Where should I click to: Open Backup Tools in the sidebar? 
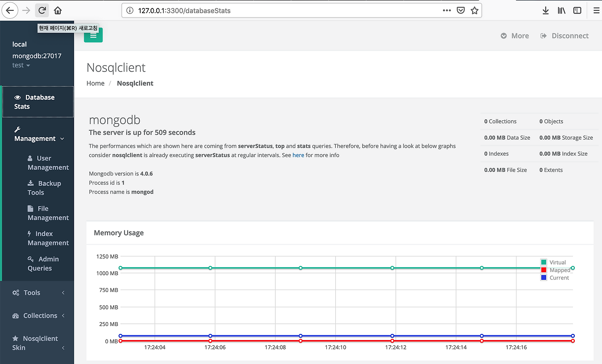44,188
